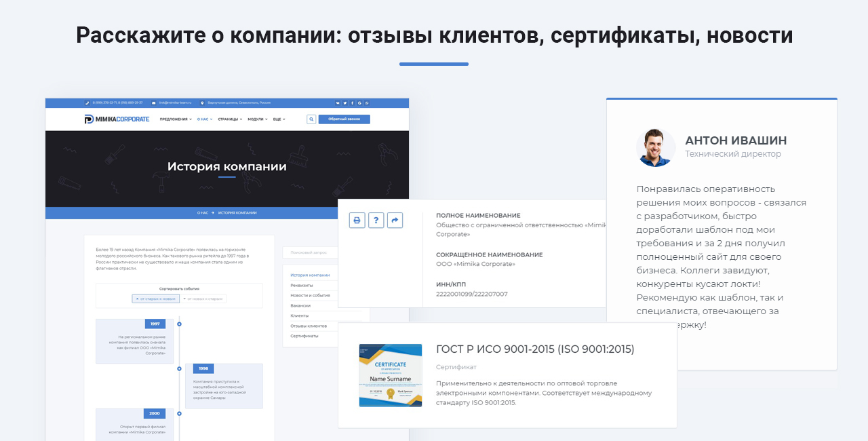Image resolution: width=868 pixels, height=441 pixels.
Task: Click the print icon button
Action: point(357,220)
